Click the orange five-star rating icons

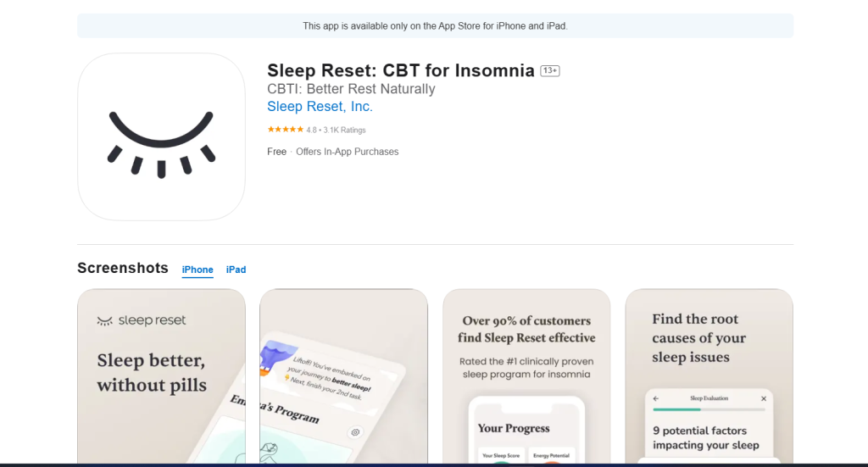tap(285, 130)
